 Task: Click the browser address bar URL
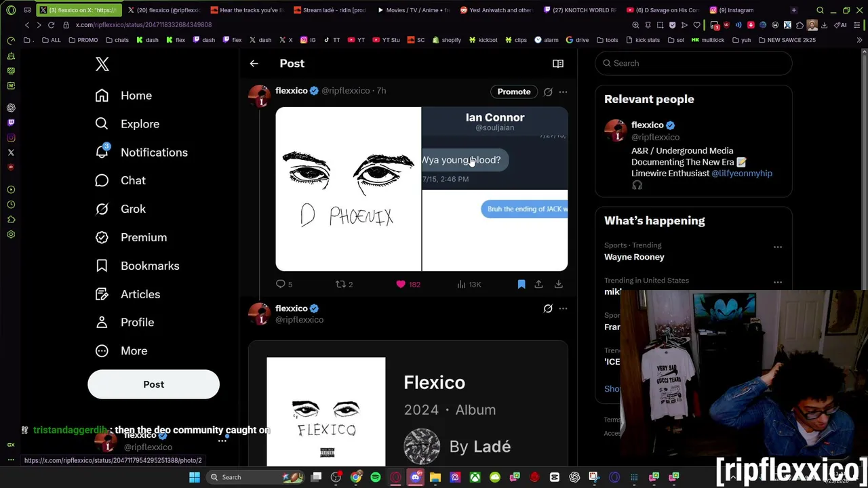tap(144, 25)
